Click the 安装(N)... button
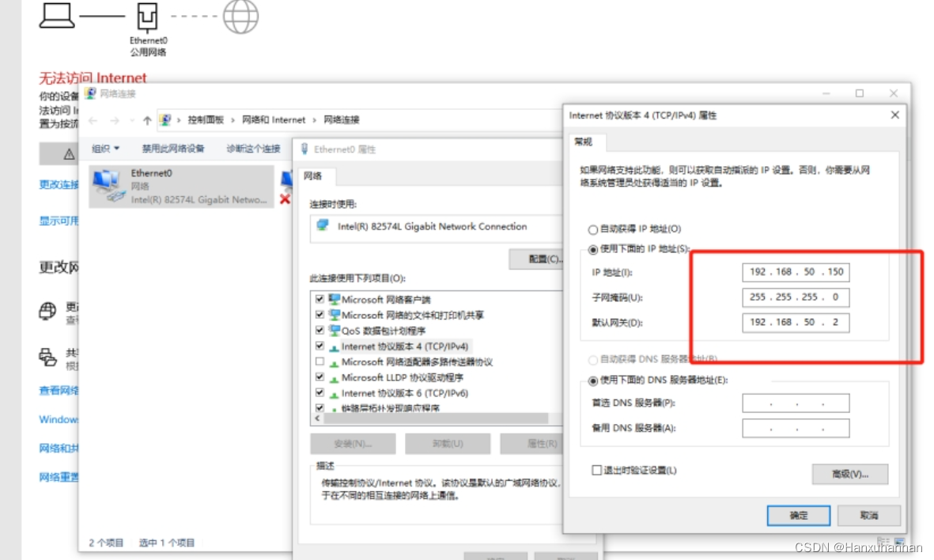934x560 pixels. 353,443
